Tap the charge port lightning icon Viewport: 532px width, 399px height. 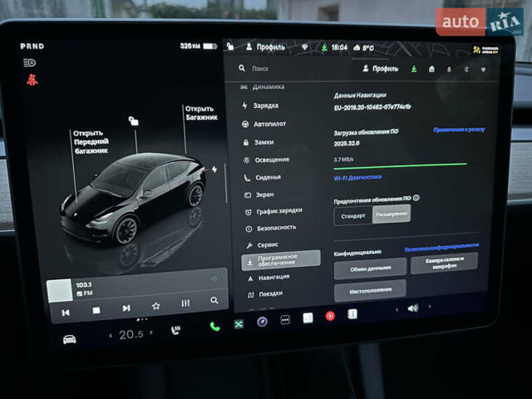214,169
